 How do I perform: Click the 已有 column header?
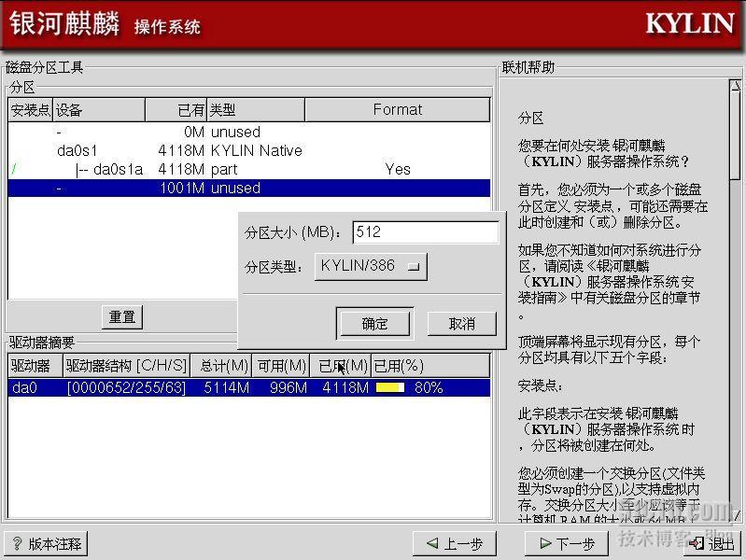coord(176,110)
